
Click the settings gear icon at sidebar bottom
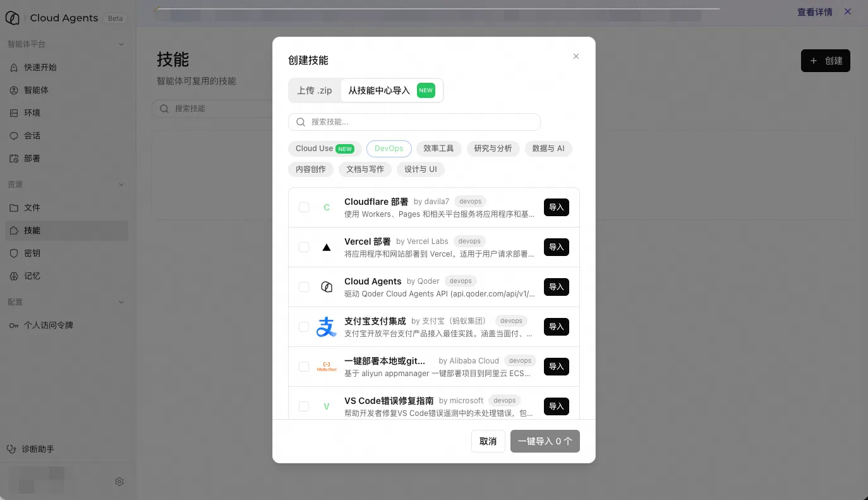tap(119, 482)
